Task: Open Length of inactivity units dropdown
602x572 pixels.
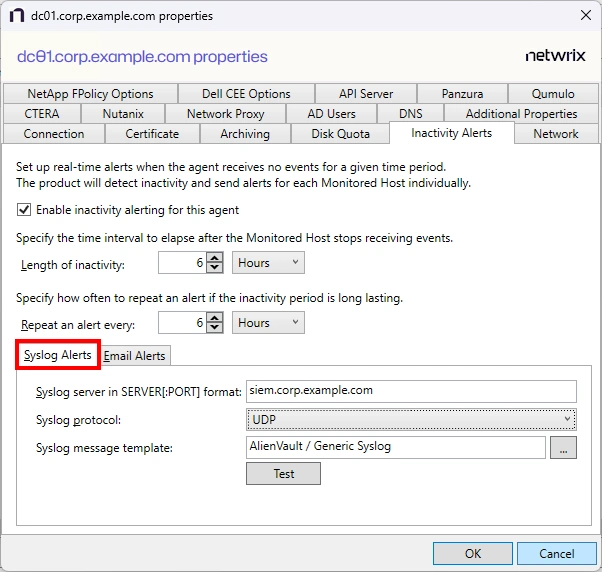Action: (x=268, y=263)
